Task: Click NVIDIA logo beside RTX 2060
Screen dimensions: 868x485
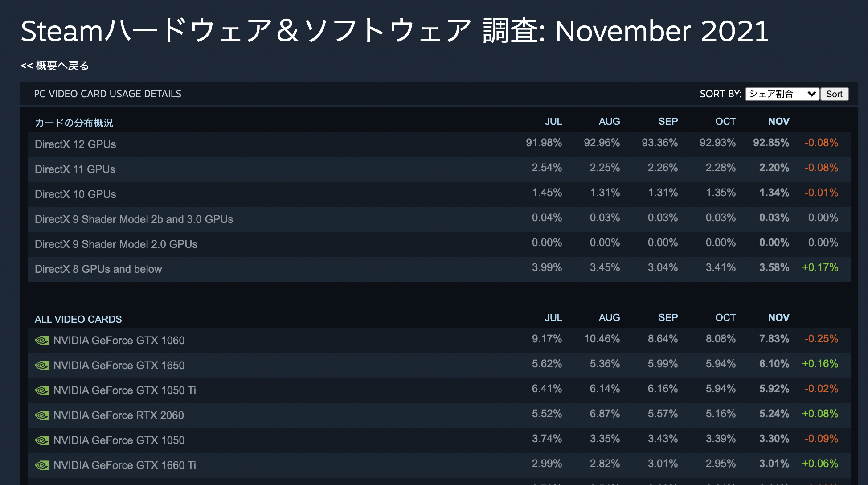Action: coord(42,415)
